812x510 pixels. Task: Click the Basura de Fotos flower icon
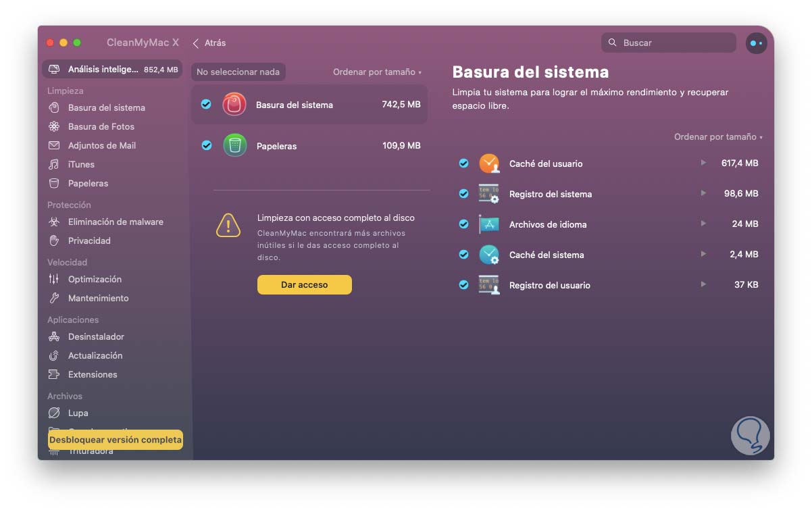click(x=54, y=126)
